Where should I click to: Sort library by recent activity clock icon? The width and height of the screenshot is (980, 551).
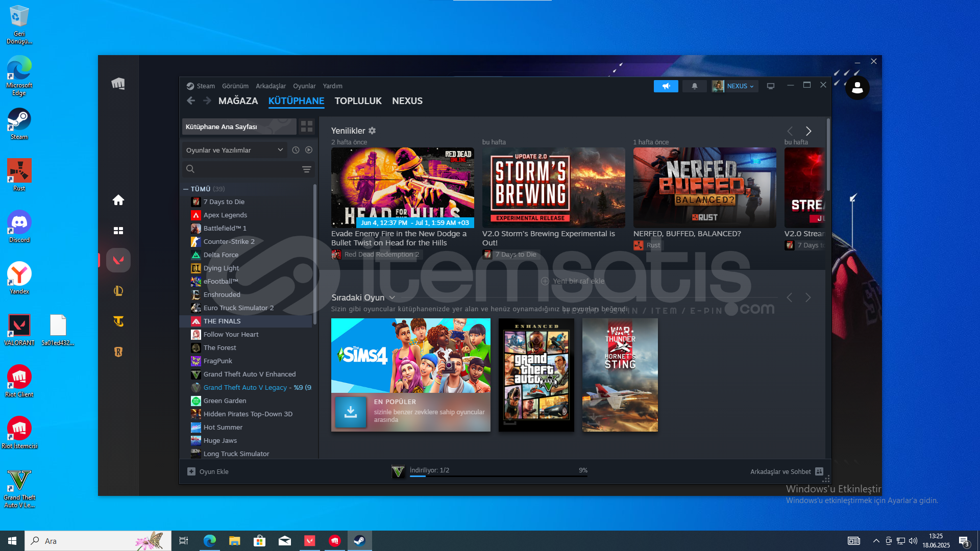coord(296,150)
